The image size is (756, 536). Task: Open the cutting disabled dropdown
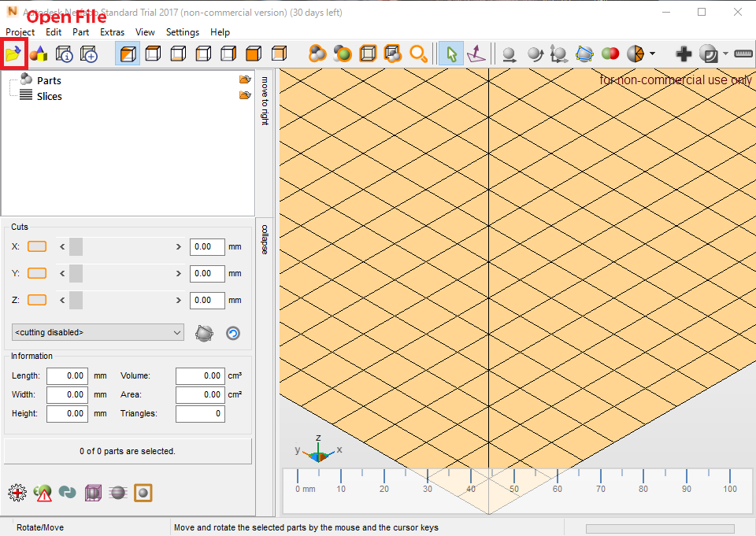point(98,332)
